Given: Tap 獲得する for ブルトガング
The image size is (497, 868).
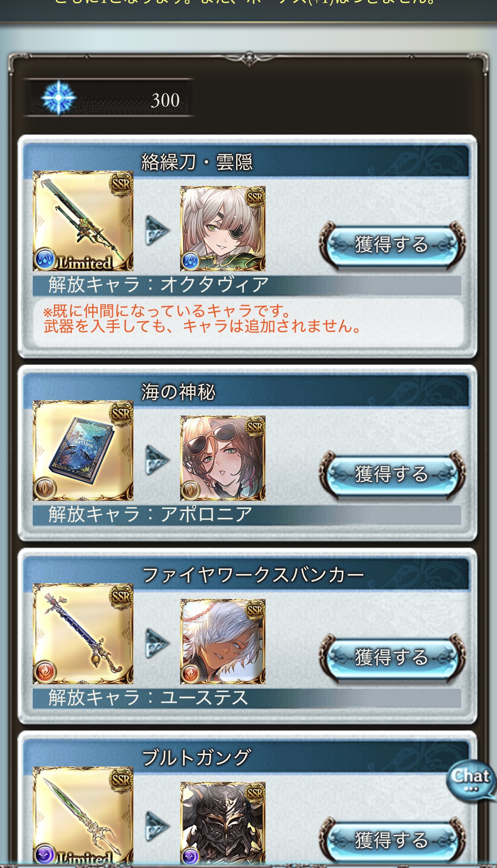Looking at the screenshot, I should pos(392,840).
